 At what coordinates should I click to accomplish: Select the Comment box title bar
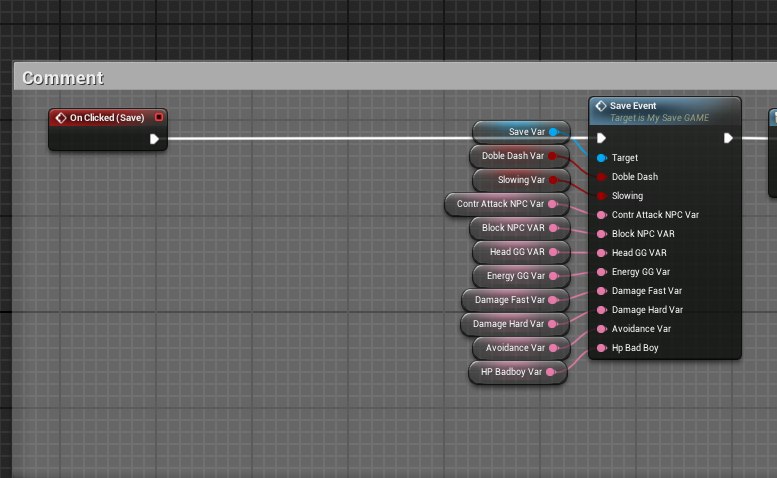(395, 76)
